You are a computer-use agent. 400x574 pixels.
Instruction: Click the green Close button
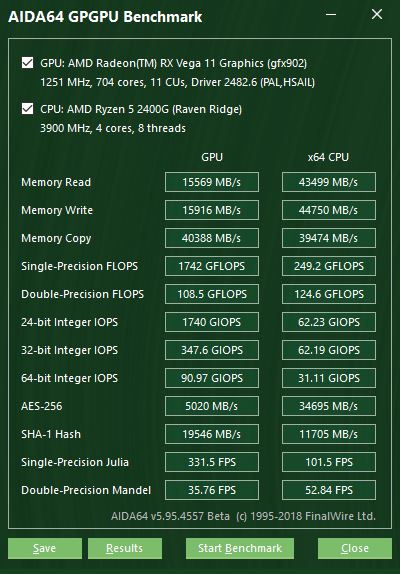pyautogui.click(x=355, y=548)
